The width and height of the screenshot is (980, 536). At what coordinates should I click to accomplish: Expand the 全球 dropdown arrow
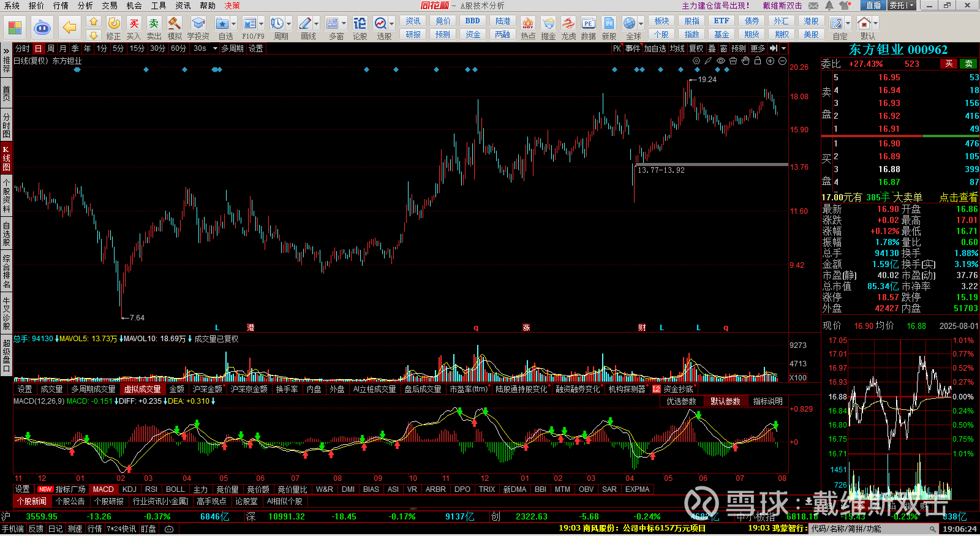(x=641, y=23)
